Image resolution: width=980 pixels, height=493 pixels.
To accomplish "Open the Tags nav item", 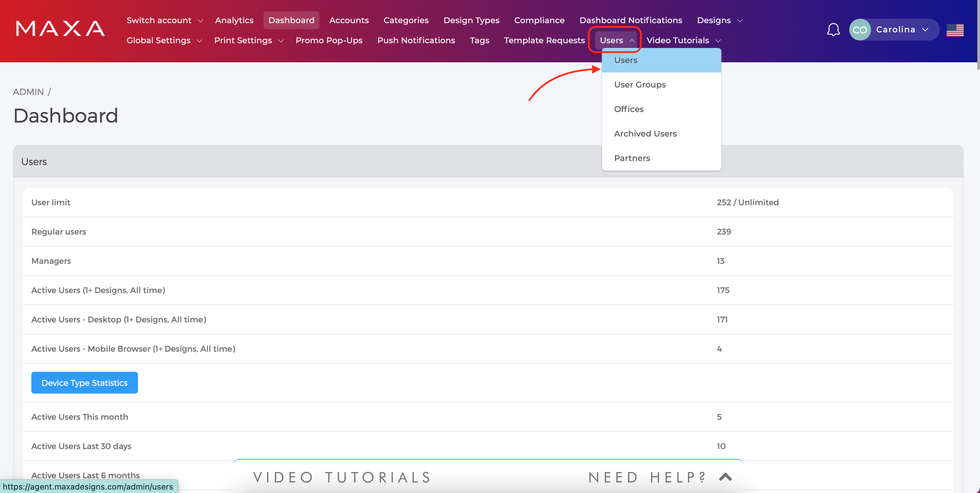I will (x=479, y=40).
